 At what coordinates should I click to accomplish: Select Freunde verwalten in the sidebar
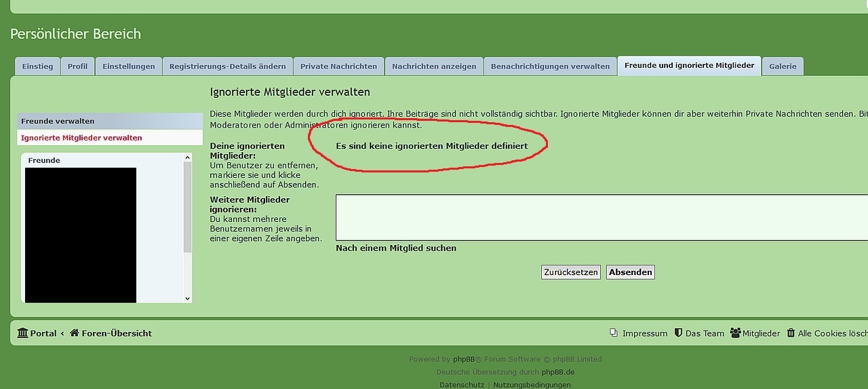58,121
